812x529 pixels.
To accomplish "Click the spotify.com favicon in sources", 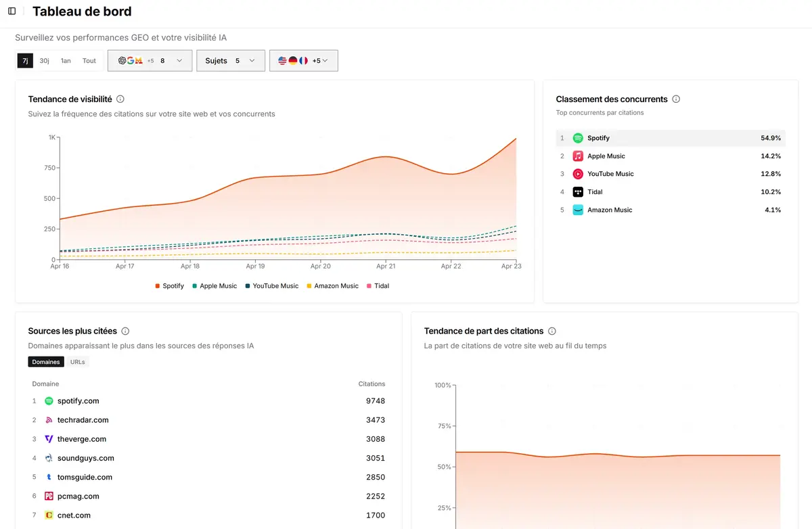I will tap(49, 401).
